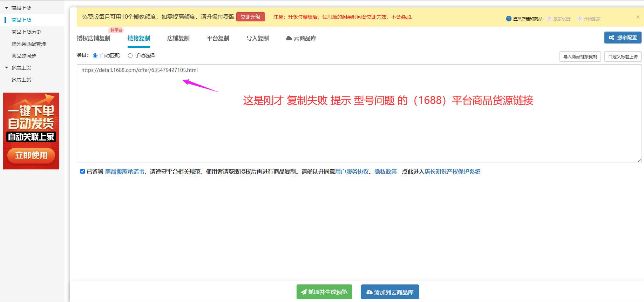Open the 导入复制 tab
The image size is (644, 302).
pyautogui.click(x=257, y=38)
